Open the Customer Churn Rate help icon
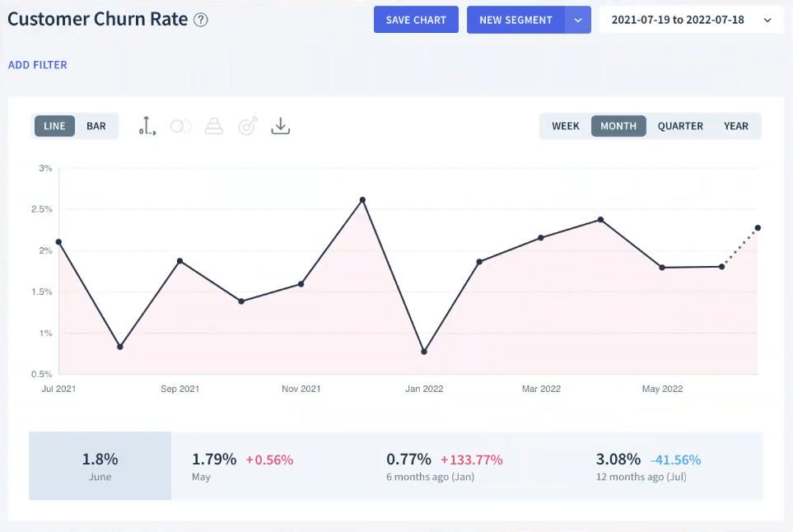The width and height of the screenshot is (793, 532). (x=201, y=20)
